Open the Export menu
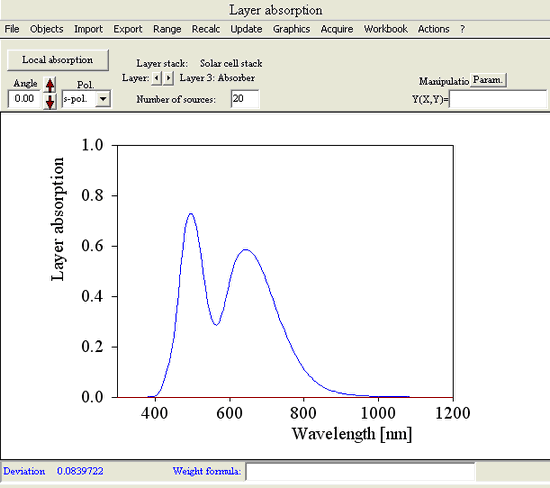 (x=128, y=29)
